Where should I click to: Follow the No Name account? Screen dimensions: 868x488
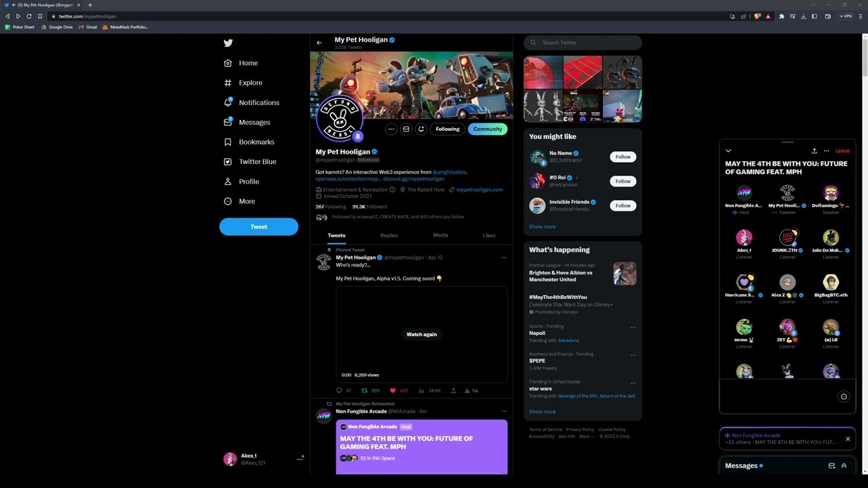(623, 157)
